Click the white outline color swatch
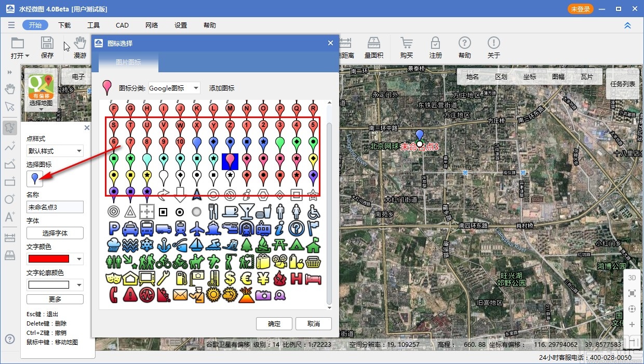The height and width of the screenshot is (364, 644). [48, 285]
